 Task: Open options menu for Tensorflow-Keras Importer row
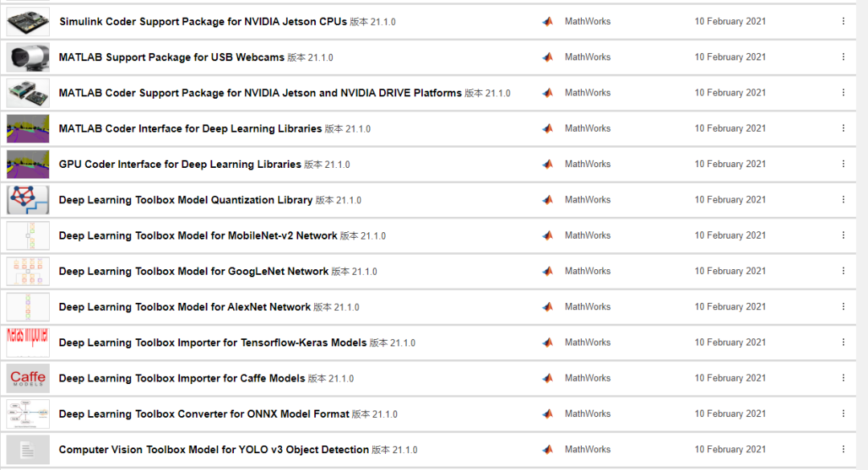(x=843, y=342)
